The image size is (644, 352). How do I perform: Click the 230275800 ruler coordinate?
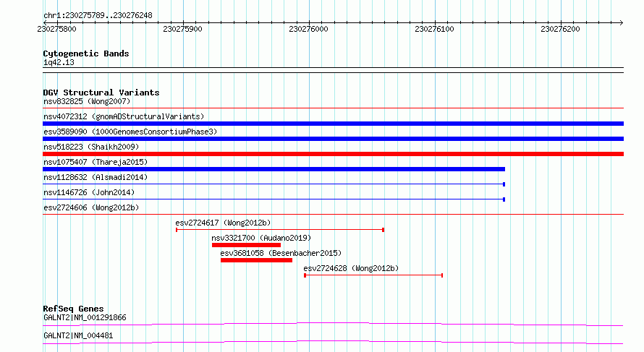[56, 29]
